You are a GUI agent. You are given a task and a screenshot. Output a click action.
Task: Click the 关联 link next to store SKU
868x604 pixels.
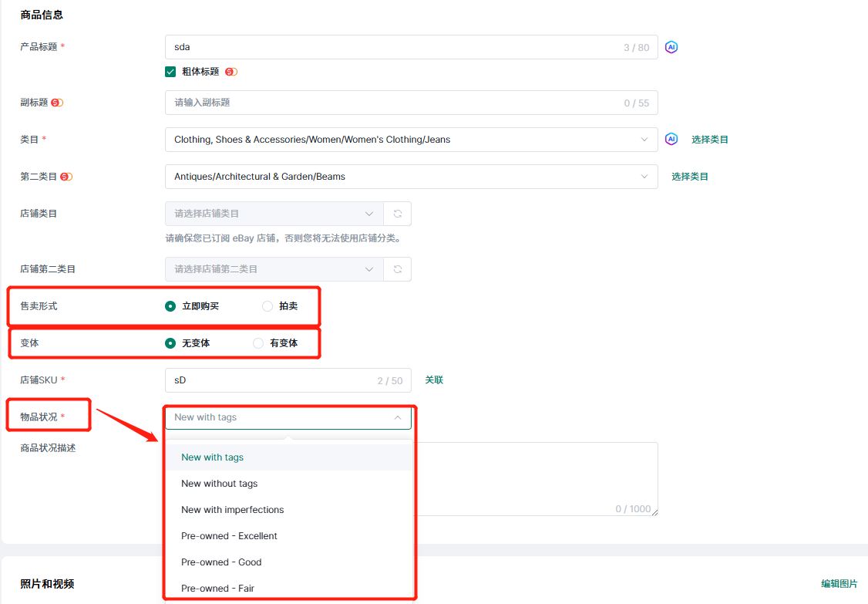(434, 380)
